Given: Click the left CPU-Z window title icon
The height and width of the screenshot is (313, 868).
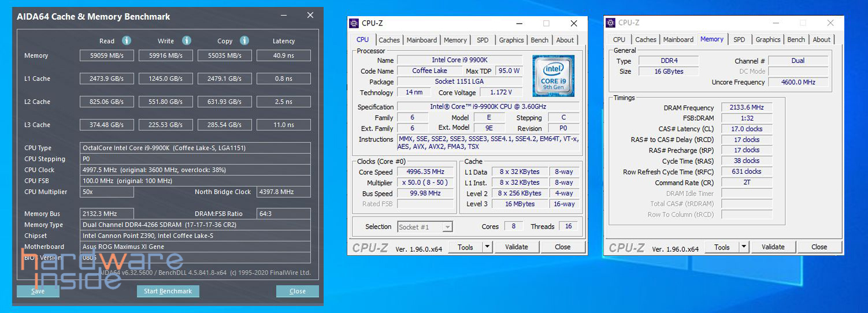Looking at the screenshot, I should click(354, 23).
